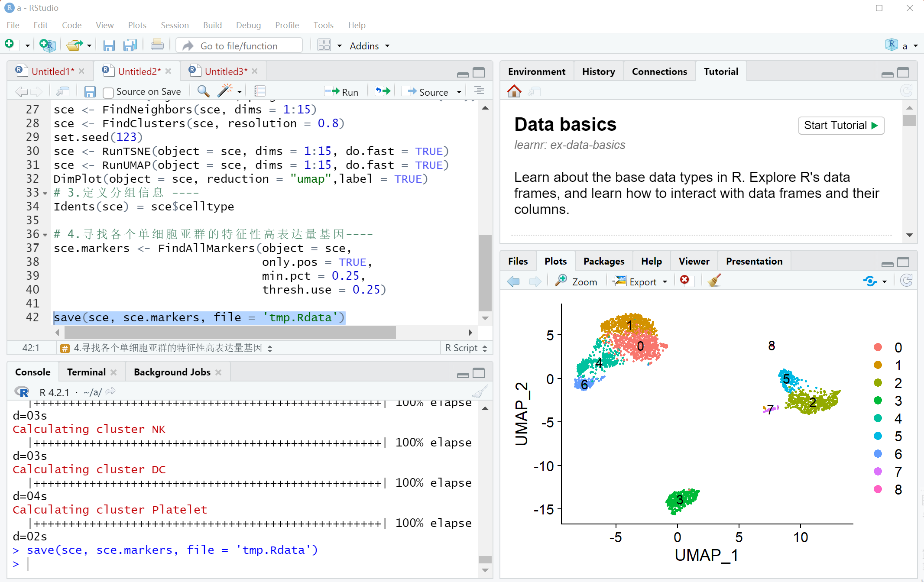The image size is (924, 582).
Task: Click the clear console broom icon
Action: point(480,392)
